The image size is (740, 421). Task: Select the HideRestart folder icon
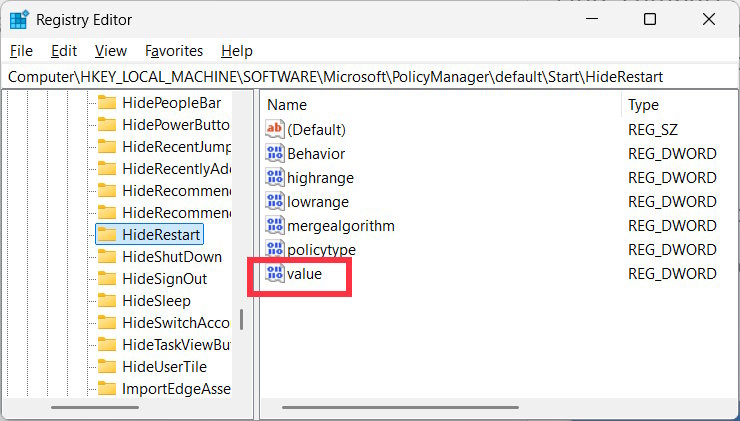107,235
